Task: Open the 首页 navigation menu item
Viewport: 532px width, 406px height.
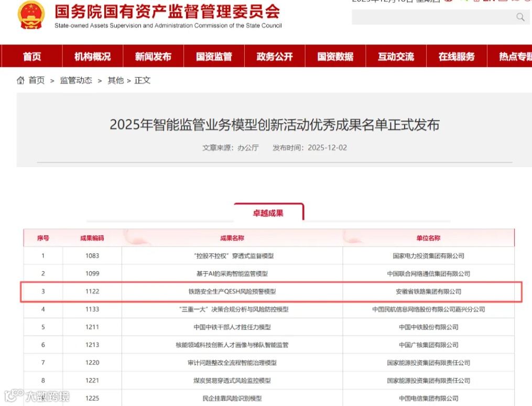Action: coord(32,56)
